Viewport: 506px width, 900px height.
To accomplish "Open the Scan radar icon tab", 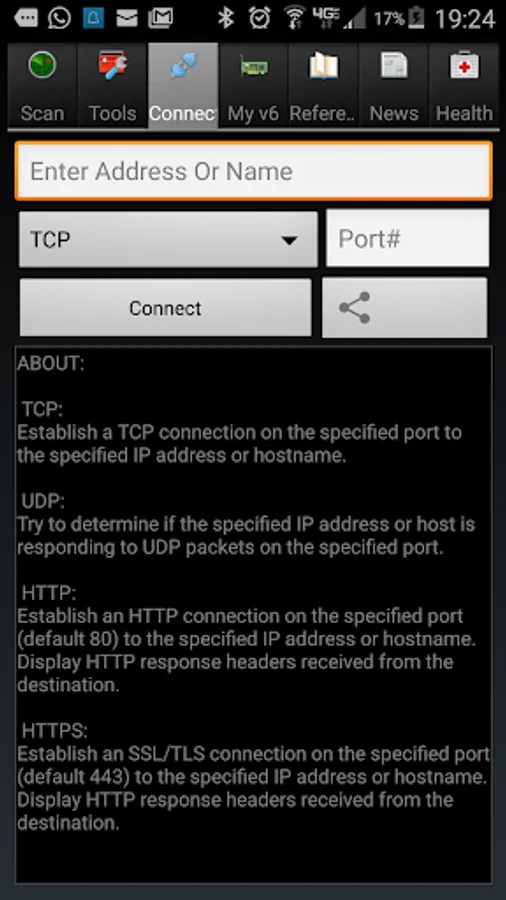I will coord(42,64).
